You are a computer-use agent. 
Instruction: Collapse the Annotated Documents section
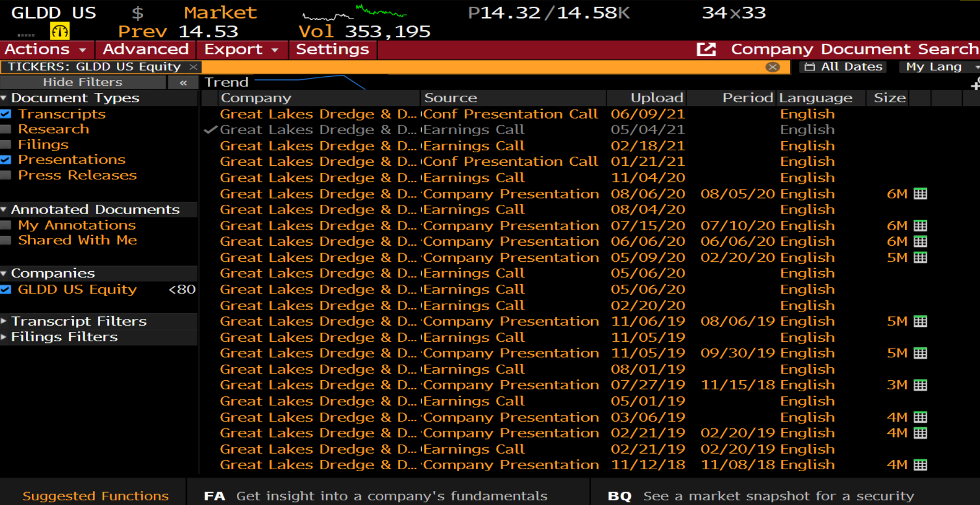4,209
